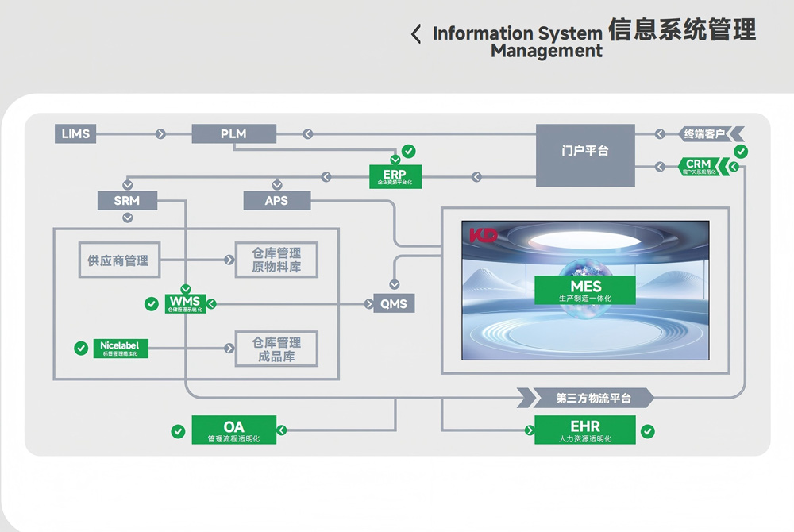Click the arrow circle between LIMS and PLM
This screenshot has height=532, width=794.
pyautogui.click(x=161, y=134)
